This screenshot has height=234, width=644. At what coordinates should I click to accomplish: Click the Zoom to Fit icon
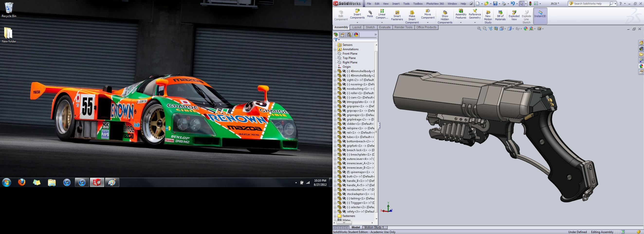click(x=479, y=29)
